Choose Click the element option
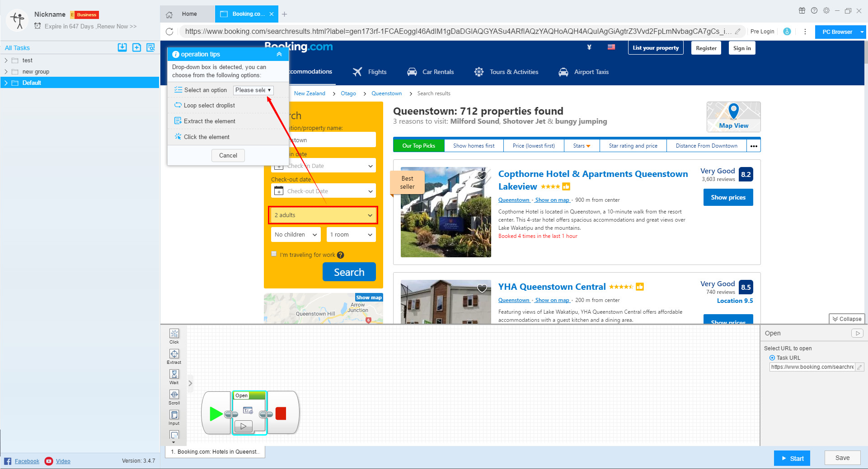 pyautogui.click(x=206, y=137)
